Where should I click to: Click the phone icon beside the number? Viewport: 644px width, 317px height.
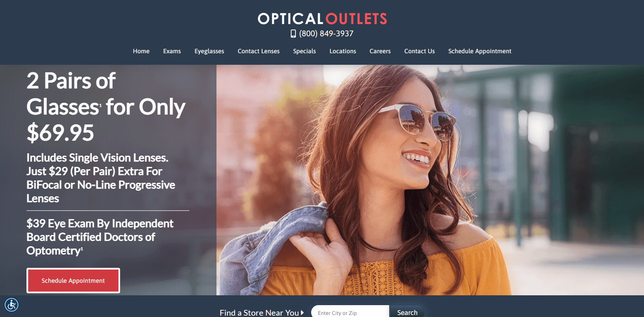[x=293, y=34]
